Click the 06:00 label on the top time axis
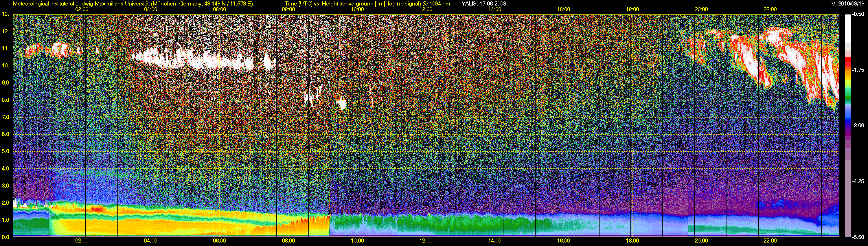This screenshot has height=246, width=868. tap(220, 10)
